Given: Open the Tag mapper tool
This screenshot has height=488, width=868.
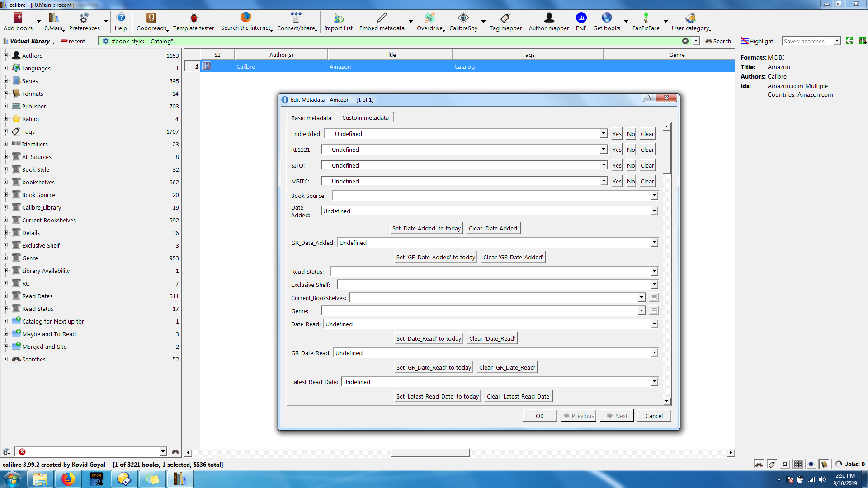Looking at the screenshot, I should (505, 18).
